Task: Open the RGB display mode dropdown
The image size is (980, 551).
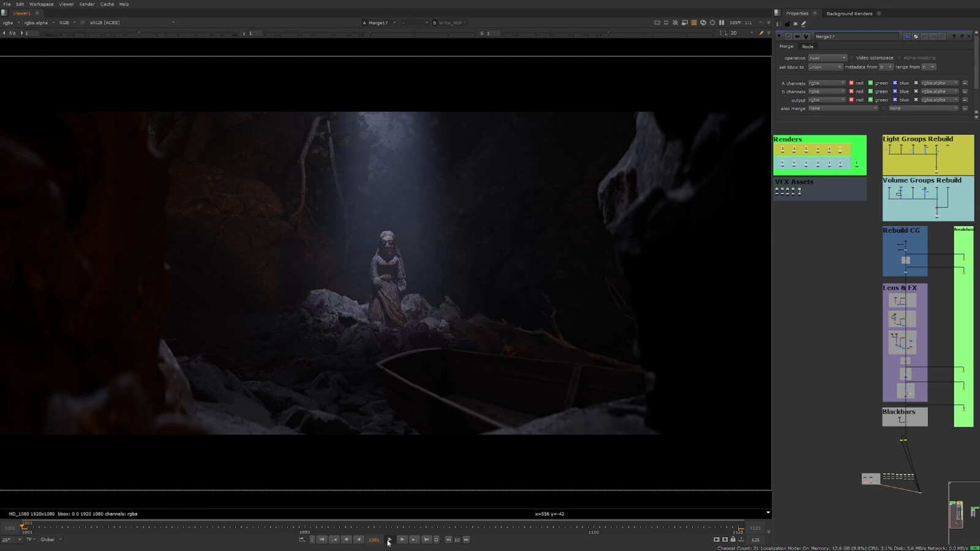Action: click(67, 23)
